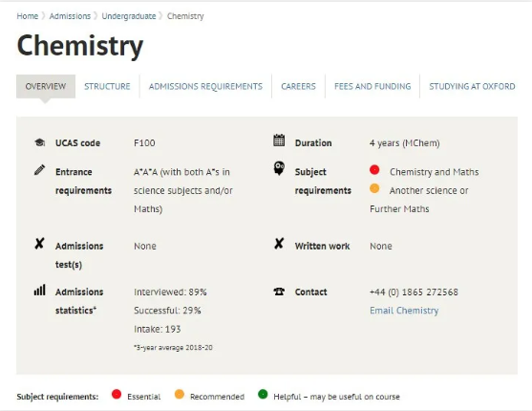
Task: Select the Fees and Funding tab
Action: coord(372,86)
